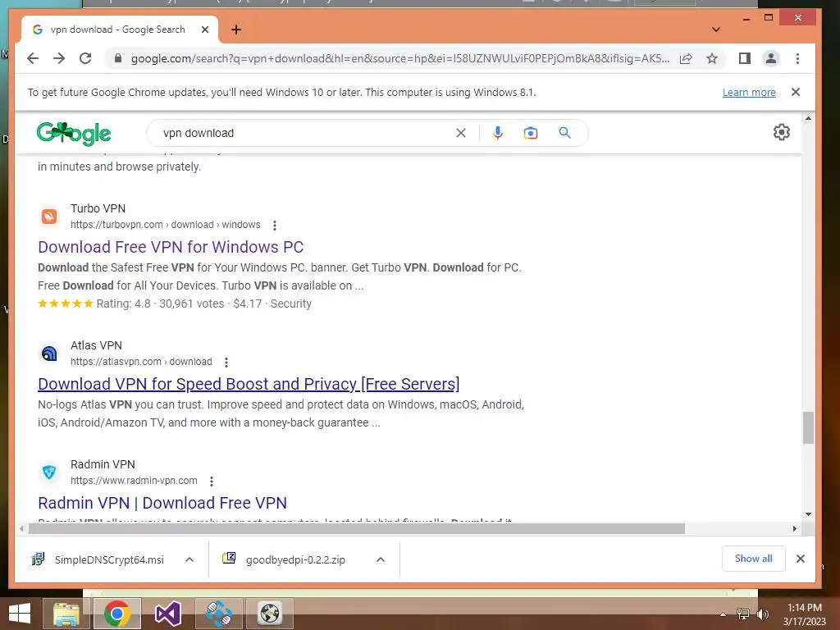The height and width of the screenshot is (630, 840).
Task: Click the Radmin VPN favicon
Action: point(49,472)
